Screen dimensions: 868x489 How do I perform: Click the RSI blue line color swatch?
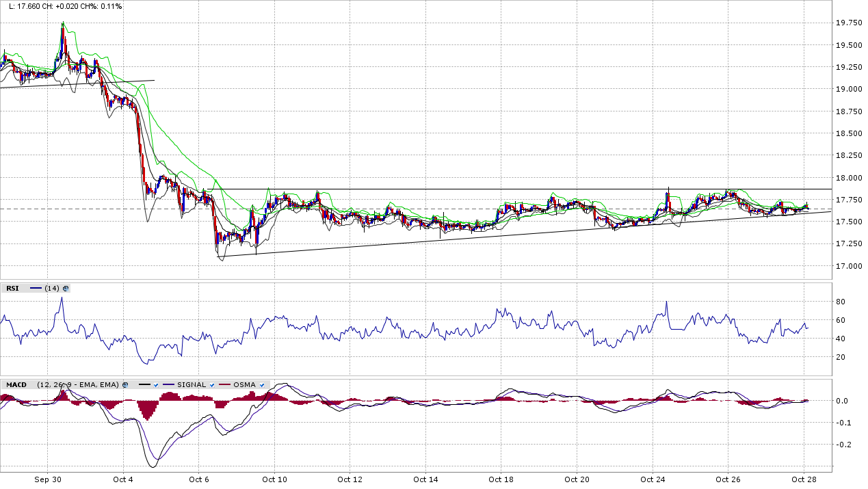[x=36, y=289]
